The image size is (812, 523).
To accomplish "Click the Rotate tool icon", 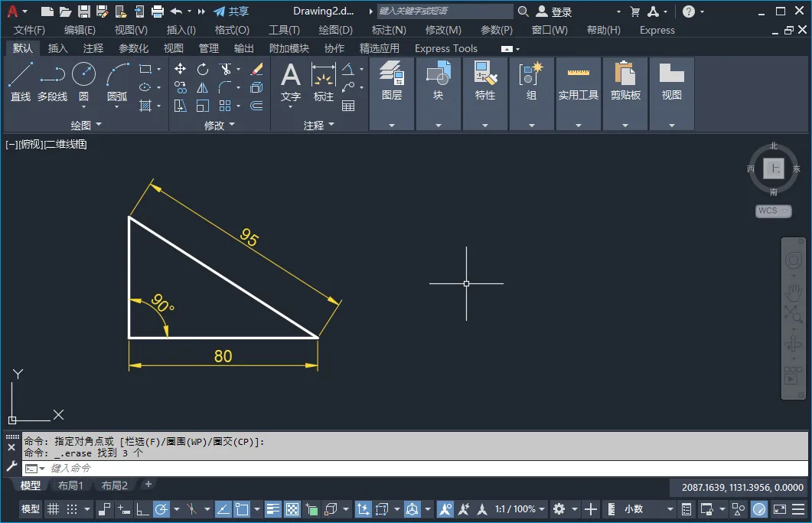I will [203, 69].
